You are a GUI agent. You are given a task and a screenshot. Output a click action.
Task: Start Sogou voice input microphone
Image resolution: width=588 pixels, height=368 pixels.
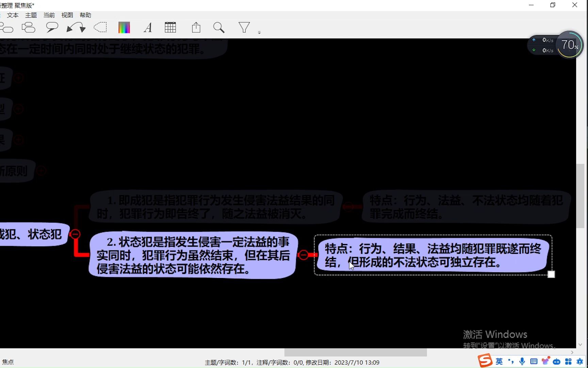coord(522,362)
